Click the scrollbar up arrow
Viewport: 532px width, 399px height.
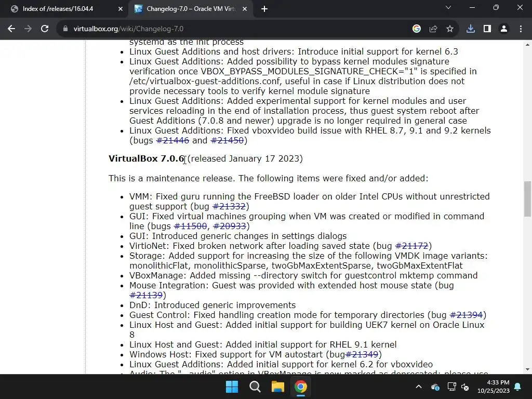pos(527,45)
